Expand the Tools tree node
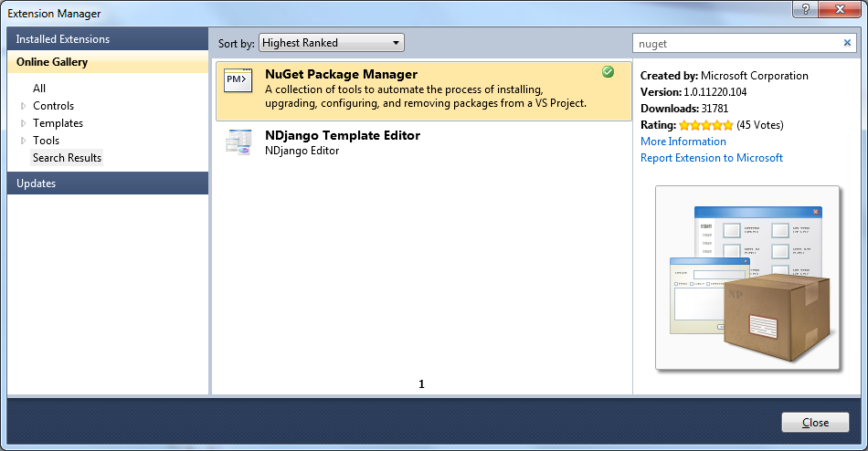The image size is (868, 451). coord(24,141)
